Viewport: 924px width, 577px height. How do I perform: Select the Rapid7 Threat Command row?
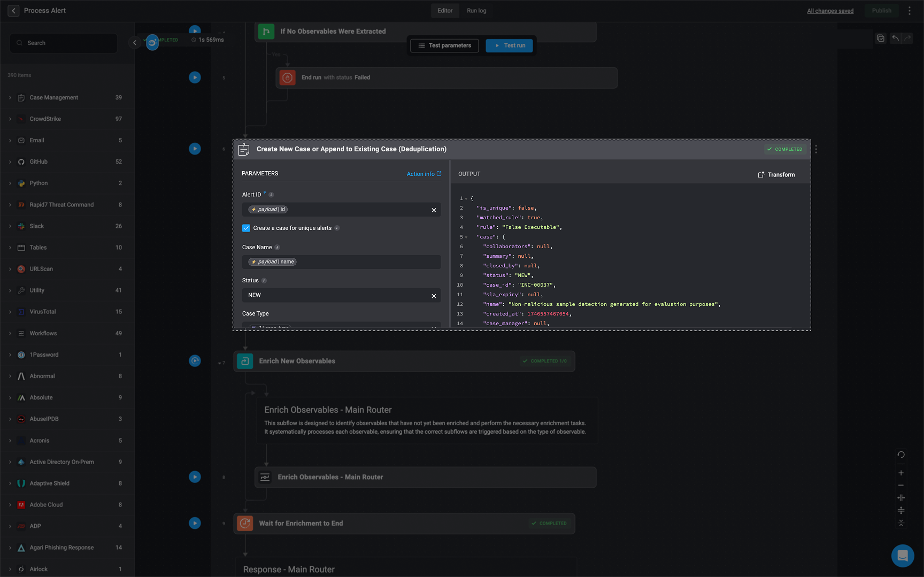click(67, 205)
